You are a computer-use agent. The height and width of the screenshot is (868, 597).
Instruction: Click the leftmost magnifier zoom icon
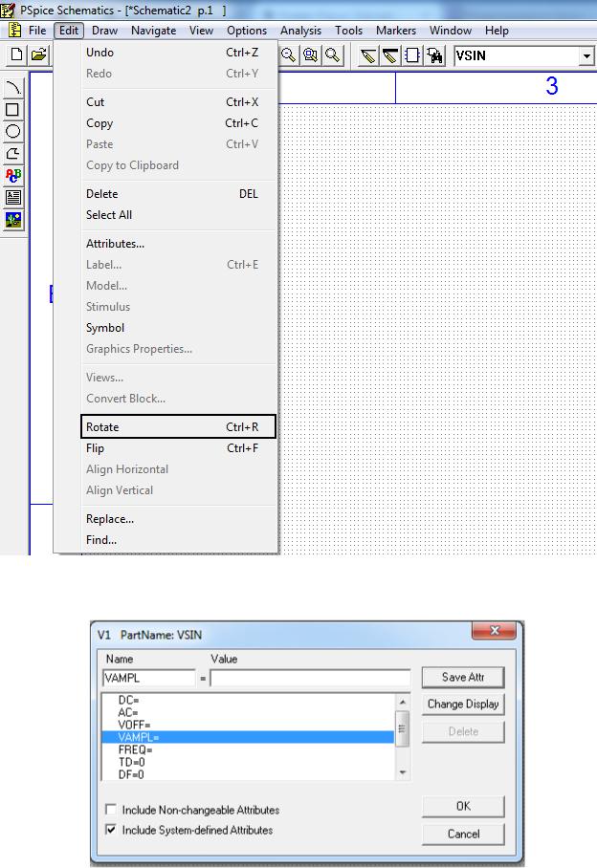(288, 54)
